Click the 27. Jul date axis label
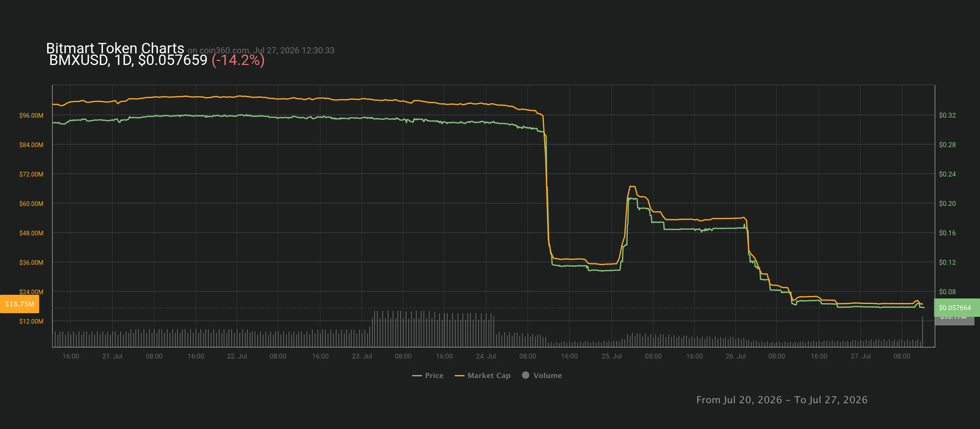 (x=861, y=356)
